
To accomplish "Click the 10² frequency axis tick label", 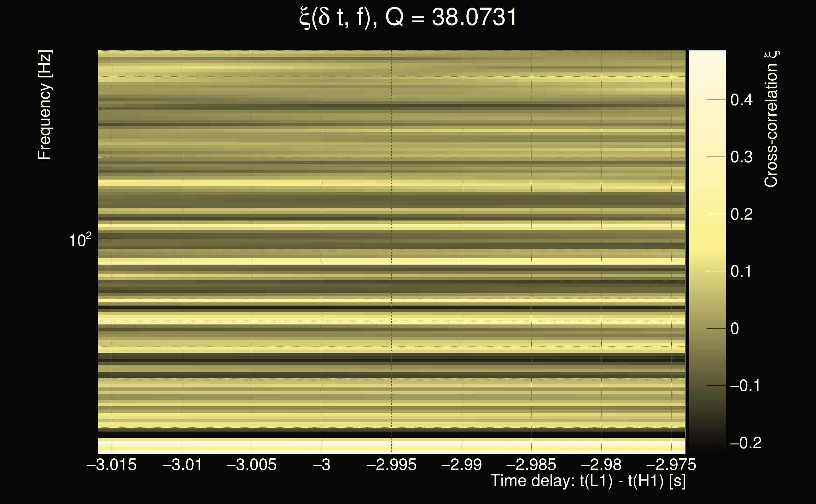I will click(80, 240).
